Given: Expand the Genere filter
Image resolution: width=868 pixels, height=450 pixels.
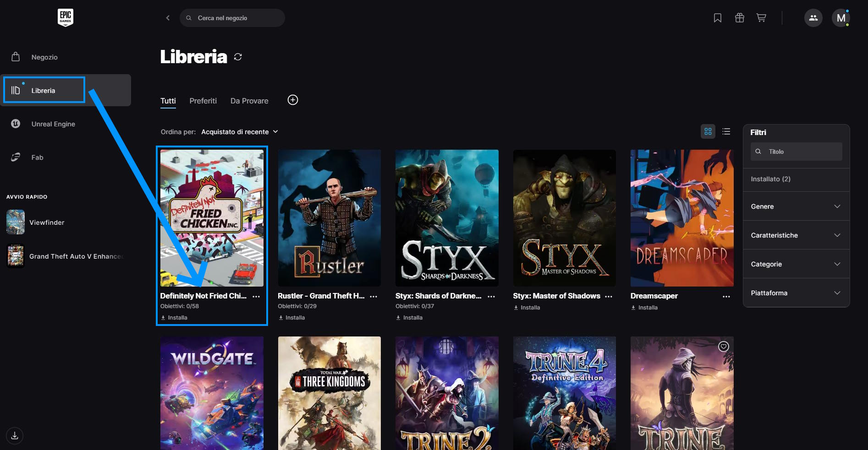Looking at the screenshot, I should click(796, 206).
